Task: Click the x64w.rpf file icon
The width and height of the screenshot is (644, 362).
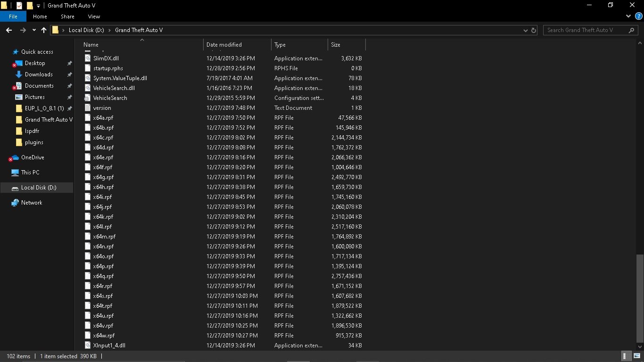Action: tap(88, 336)
